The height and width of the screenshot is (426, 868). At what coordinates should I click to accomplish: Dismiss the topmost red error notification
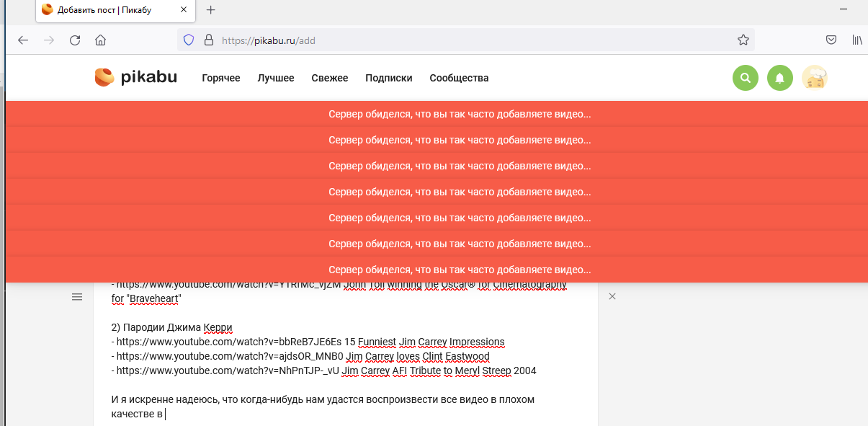[460, 114]
